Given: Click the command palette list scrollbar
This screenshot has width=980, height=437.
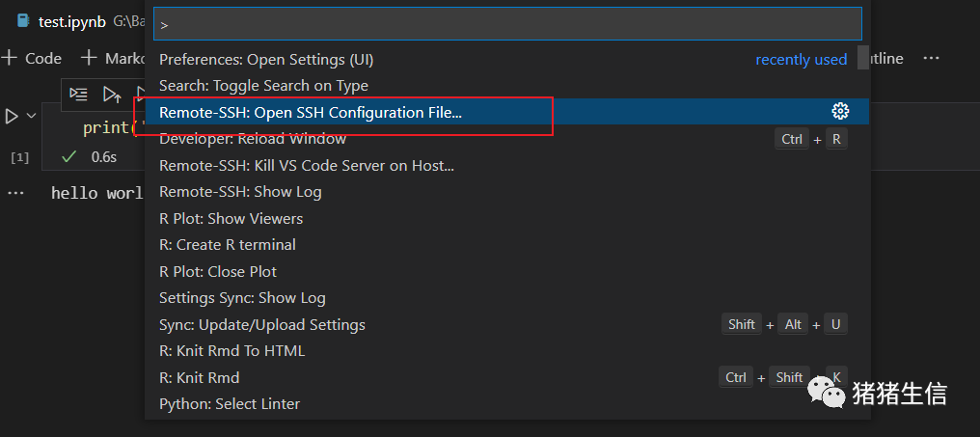Looking at the screenshot, I should (863, 58).
